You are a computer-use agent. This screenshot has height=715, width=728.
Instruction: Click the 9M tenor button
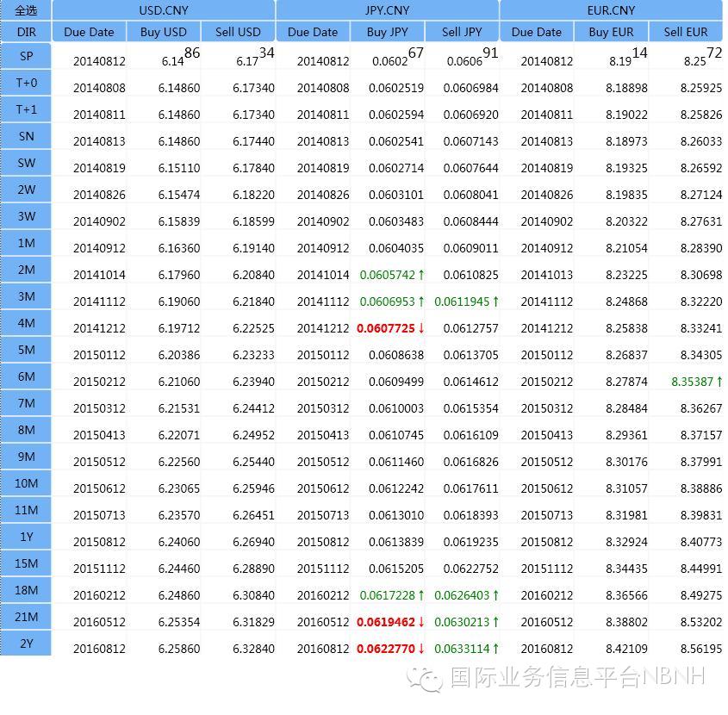tap(26, 457)
